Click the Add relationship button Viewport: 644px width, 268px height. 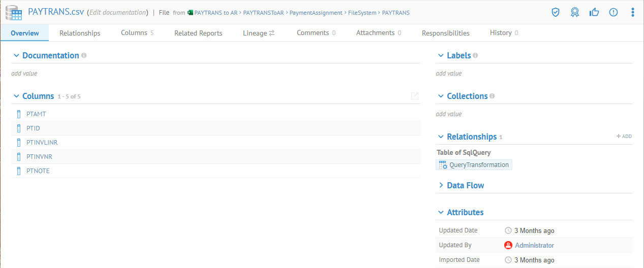point(624,137)
